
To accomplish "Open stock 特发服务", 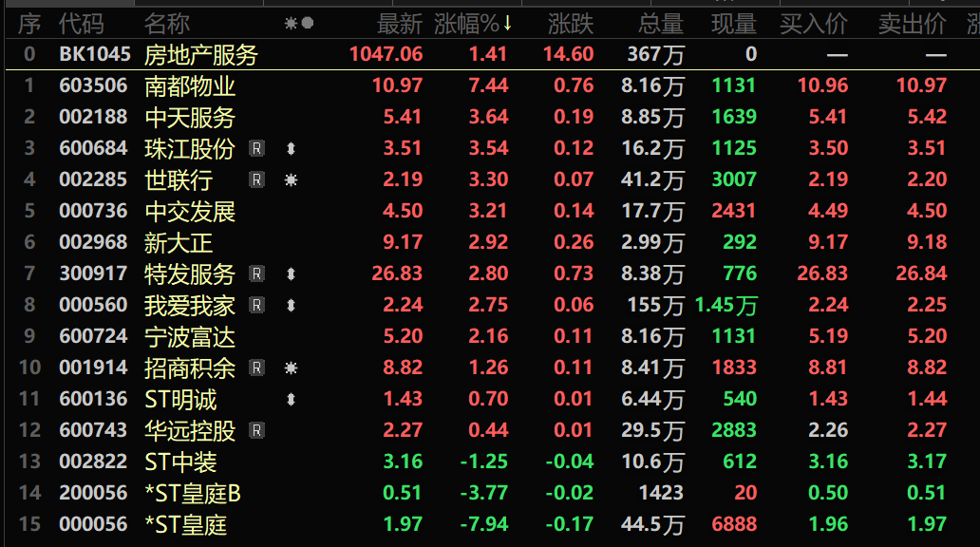I will pyautogui.click(x=190, y=273).
